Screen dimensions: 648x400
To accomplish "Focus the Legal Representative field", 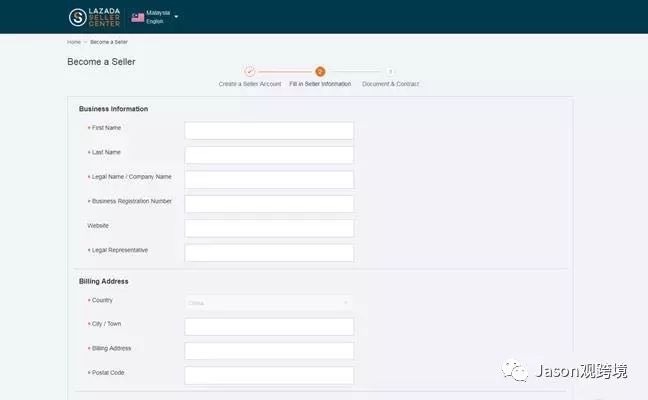I will click(x=269, y=252).
